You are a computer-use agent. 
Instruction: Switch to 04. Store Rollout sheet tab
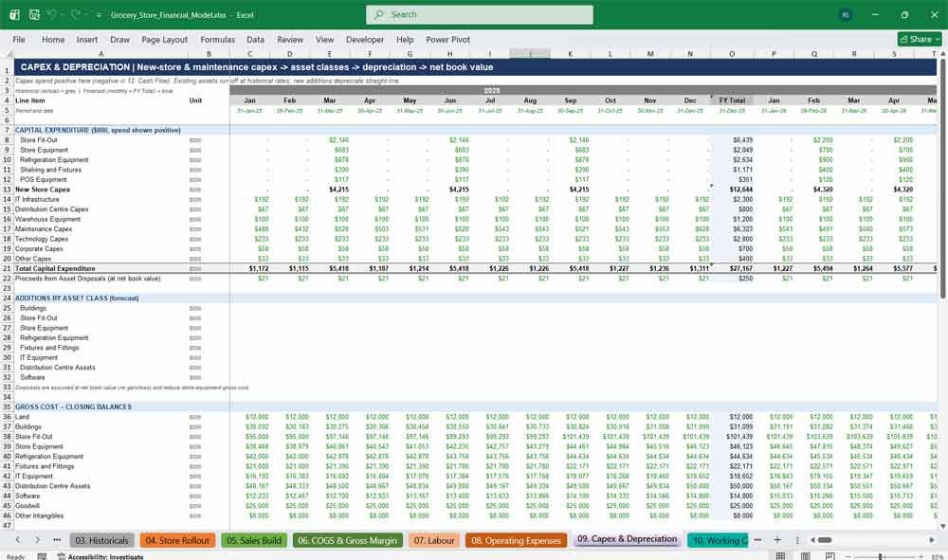(x=177, y=540)
